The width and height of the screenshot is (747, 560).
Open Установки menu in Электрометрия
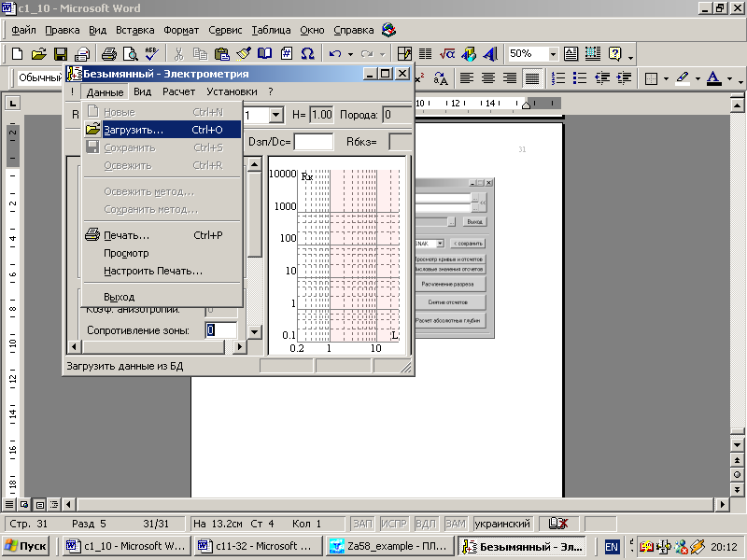[x=232, y=91]
